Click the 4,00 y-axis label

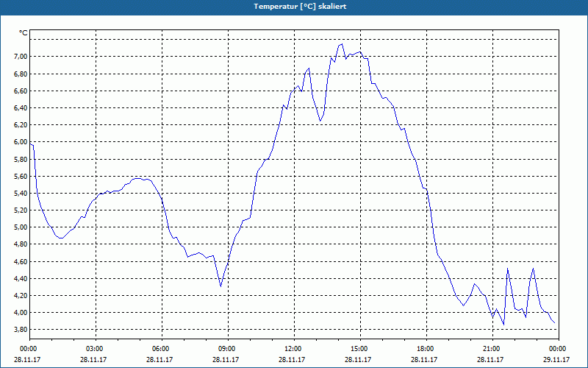tap(21, 312)
